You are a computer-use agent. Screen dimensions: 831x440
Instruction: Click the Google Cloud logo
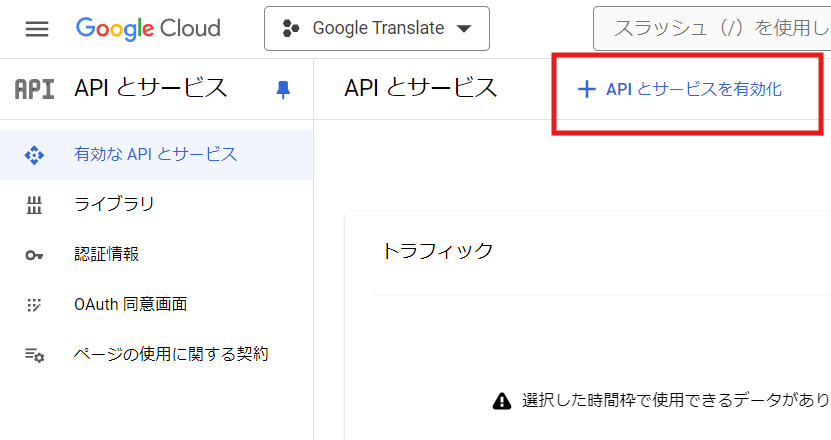coord(148,28)
